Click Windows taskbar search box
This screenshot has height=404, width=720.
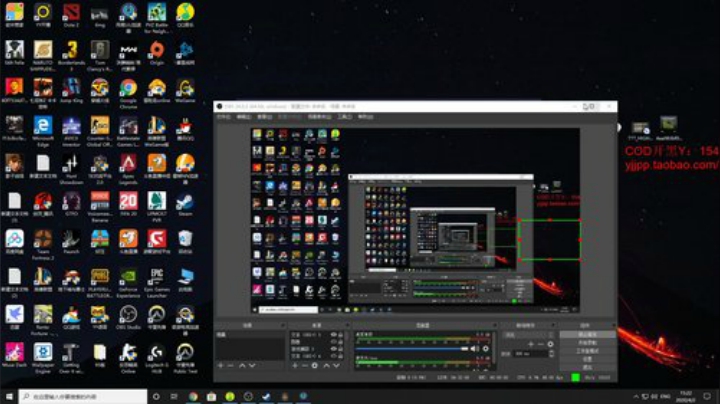pyautogui.click(x=83, y=396)
